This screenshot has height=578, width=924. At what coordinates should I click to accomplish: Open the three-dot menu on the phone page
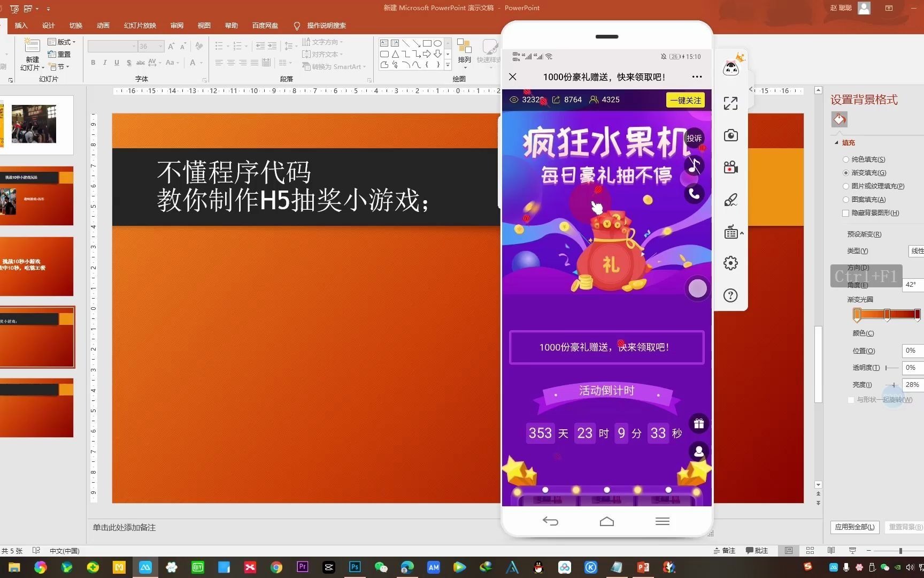pyautogui.click(x=697, y=77)
